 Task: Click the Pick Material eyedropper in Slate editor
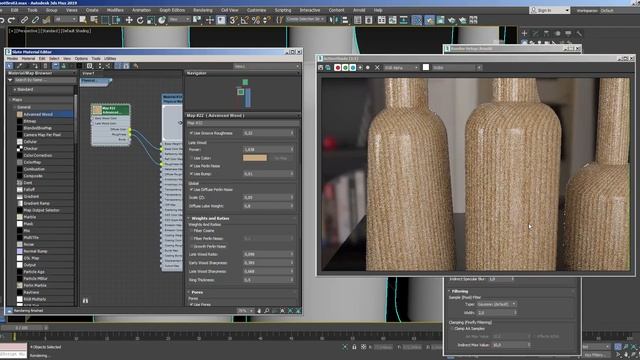tap(19, 66)
